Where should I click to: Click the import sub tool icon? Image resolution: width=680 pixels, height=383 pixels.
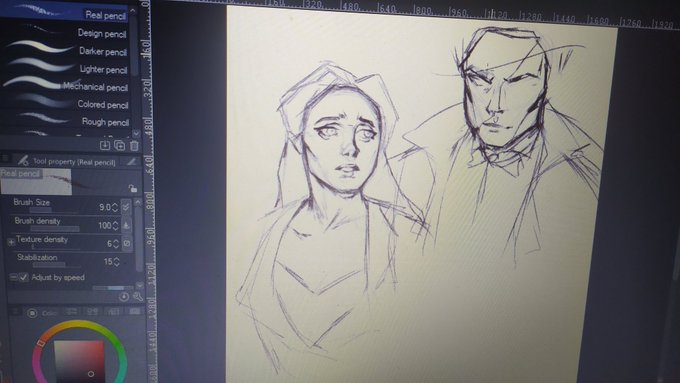105,146
